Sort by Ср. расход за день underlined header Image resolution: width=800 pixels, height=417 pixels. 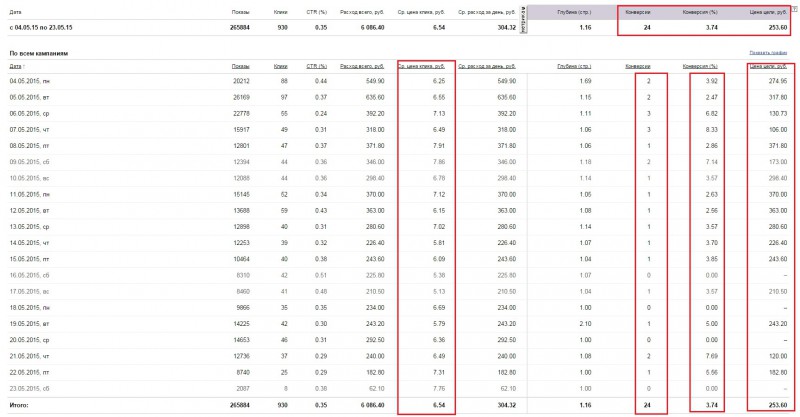487,66
